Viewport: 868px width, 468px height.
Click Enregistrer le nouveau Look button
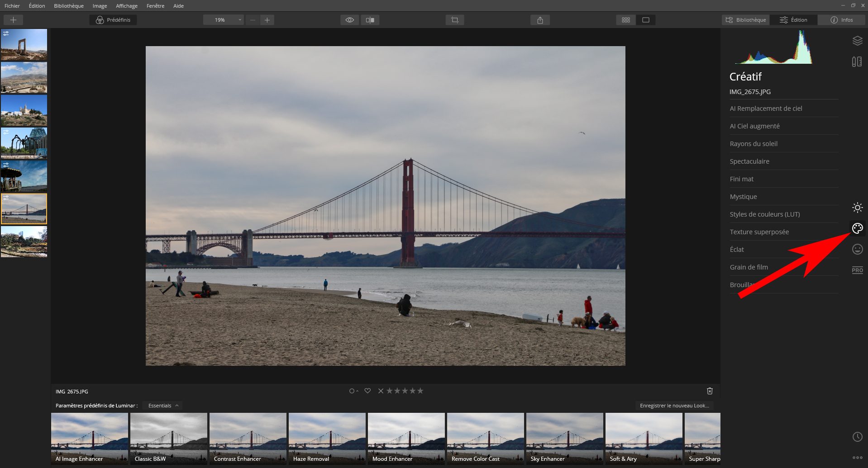click(x=674, y=406)
